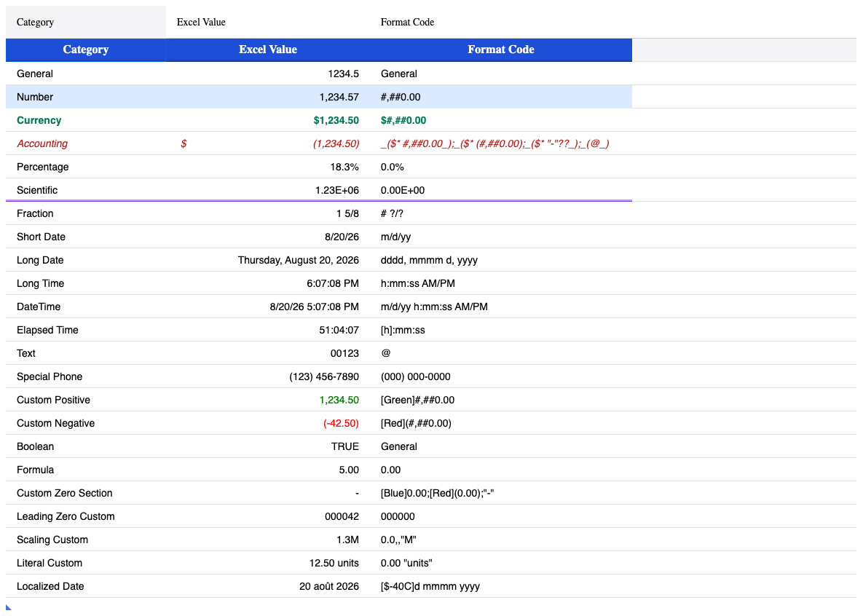Select the Long Date cell
The image size is (863, 616).
85,260
